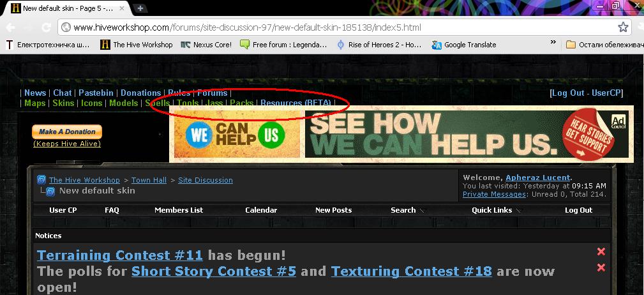
Task: Open the Resources (BETA) link
Action: [296, 103]
